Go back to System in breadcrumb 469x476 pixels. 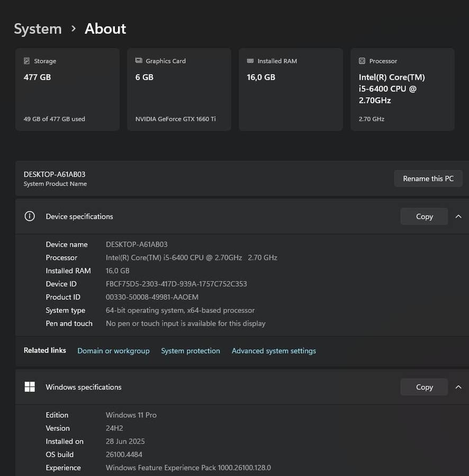pyautogui.click(x=38, y=29)
